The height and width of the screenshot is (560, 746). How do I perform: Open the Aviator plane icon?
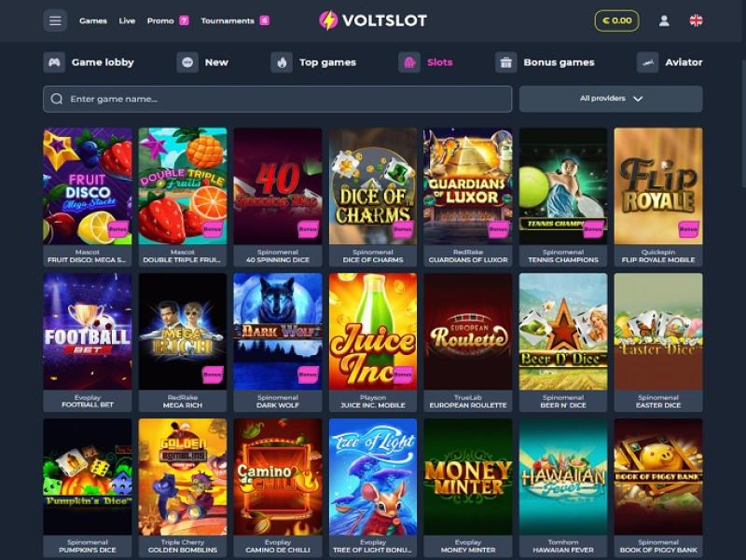[x=647, y=62]
